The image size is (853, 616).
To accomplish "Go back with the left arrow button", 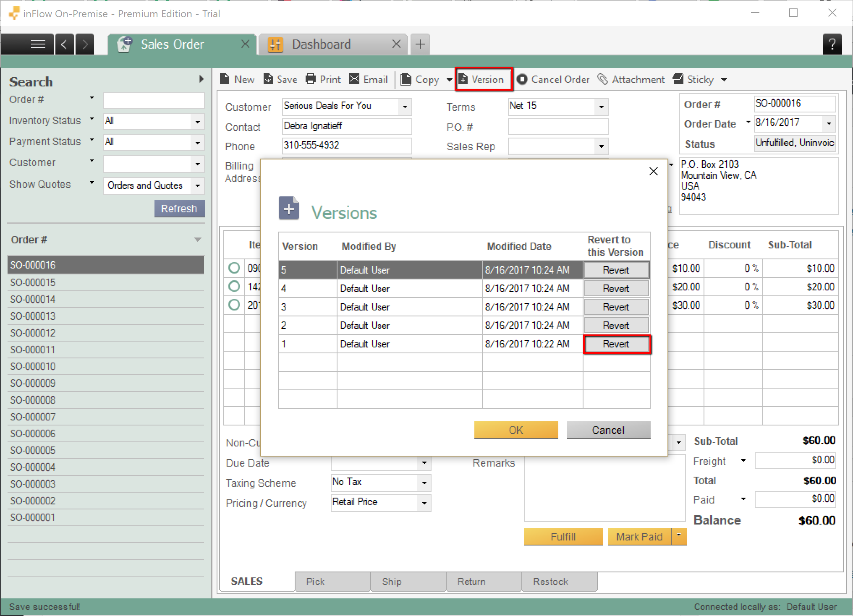I will pyautogui.click(x=64, y=44).
